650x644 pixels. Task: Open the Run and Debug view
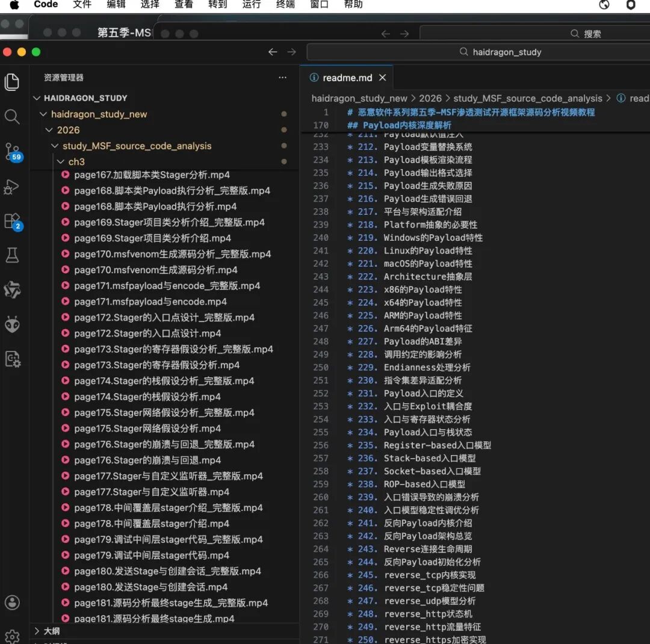coord(12,187)
